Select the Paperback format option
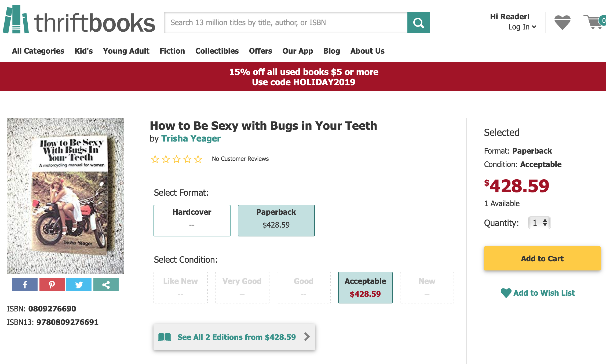Image resolution: width=606 pixels, height=364 pixels. coord(276,220)
